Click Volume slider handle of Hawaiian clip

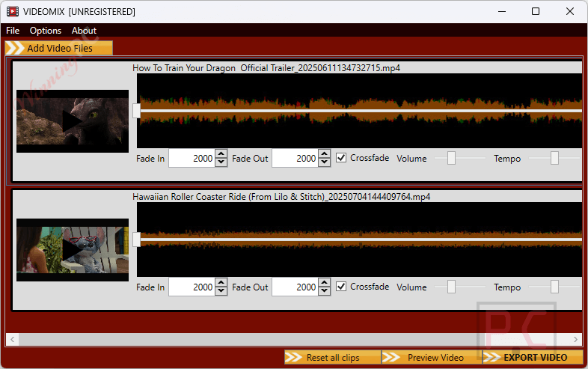[452, 287]
